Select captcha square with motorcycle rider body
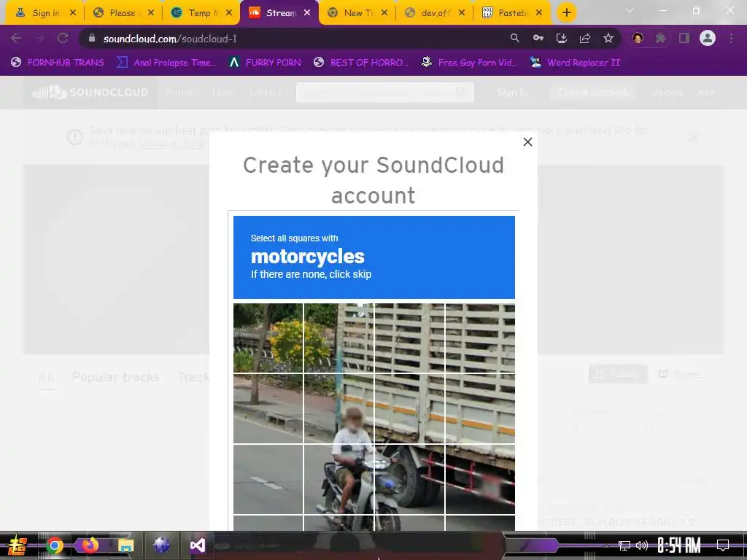 (x=339, y=479)
